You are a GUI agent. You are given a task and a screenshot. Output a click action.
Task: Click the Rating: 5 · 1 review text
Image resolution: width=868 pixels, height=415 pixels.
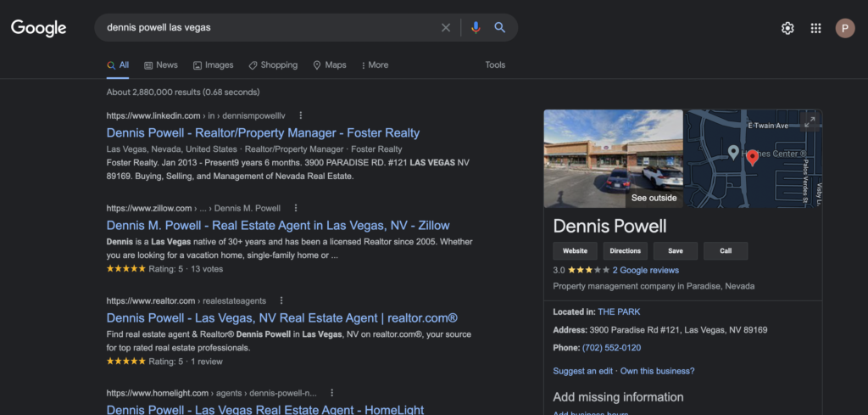coord(186,362)
